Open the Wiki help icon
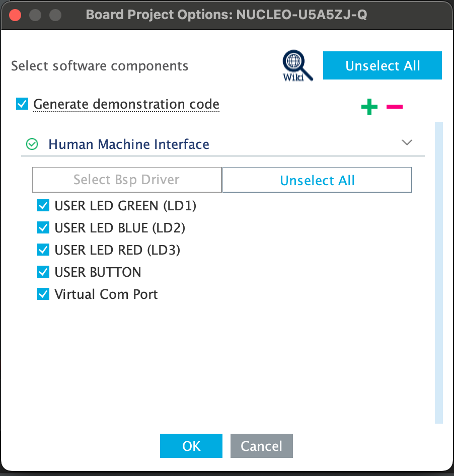 [x=297, y=66]
